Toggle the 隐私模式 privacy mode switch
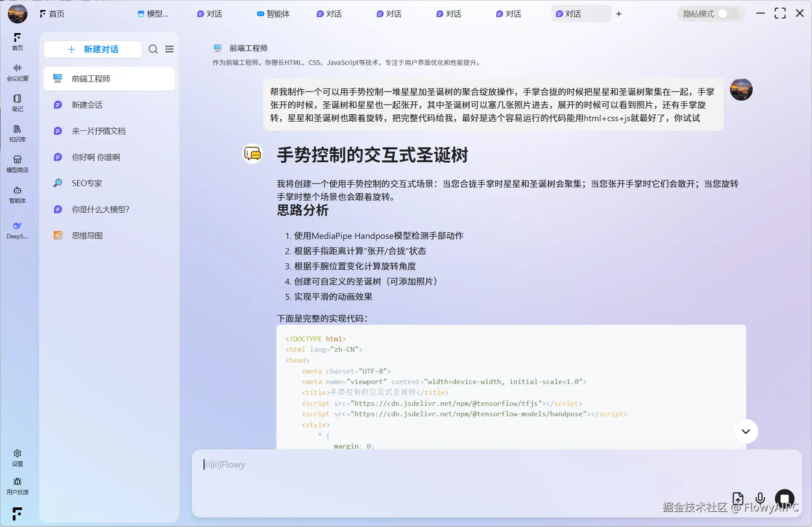 pos(727,14)
